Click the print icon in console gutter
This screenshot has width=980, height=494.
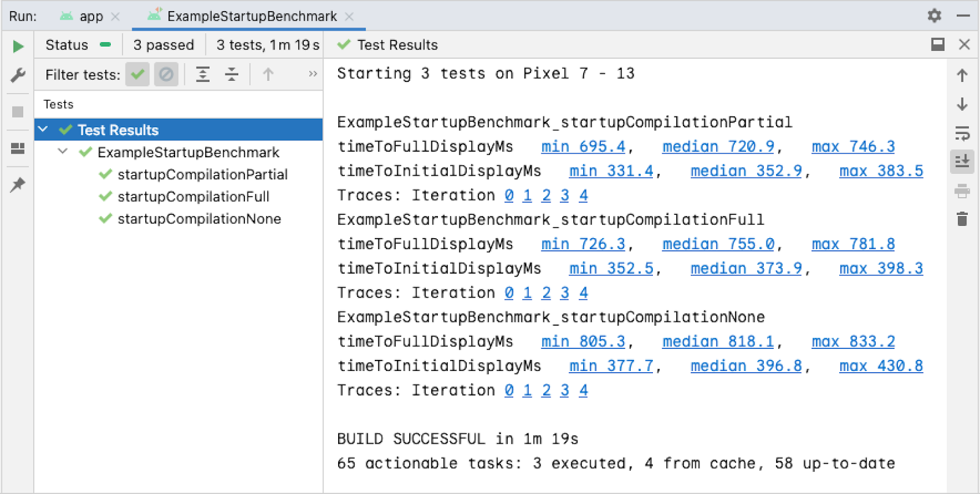[962, 192]
